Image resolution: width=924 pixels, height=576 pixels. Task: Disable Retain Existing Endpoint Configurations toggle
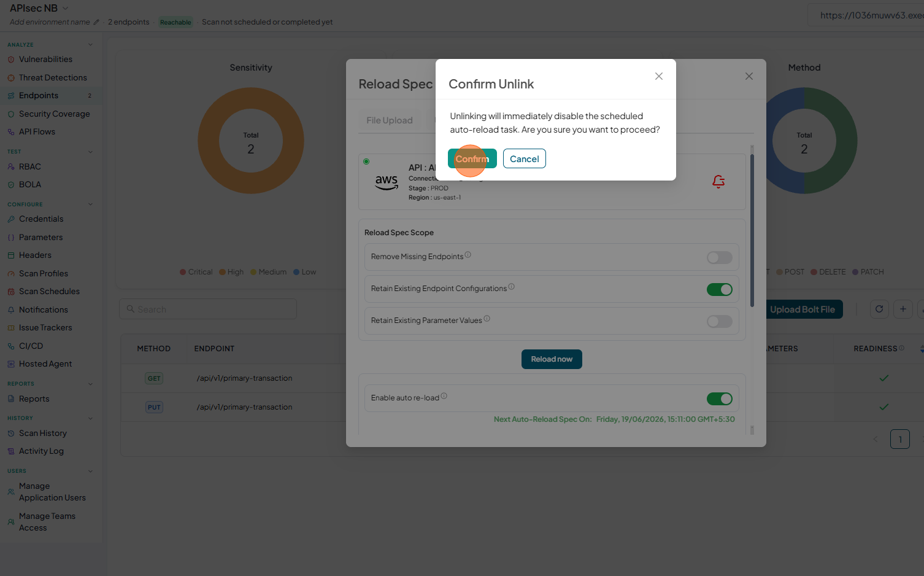(719, 289)
